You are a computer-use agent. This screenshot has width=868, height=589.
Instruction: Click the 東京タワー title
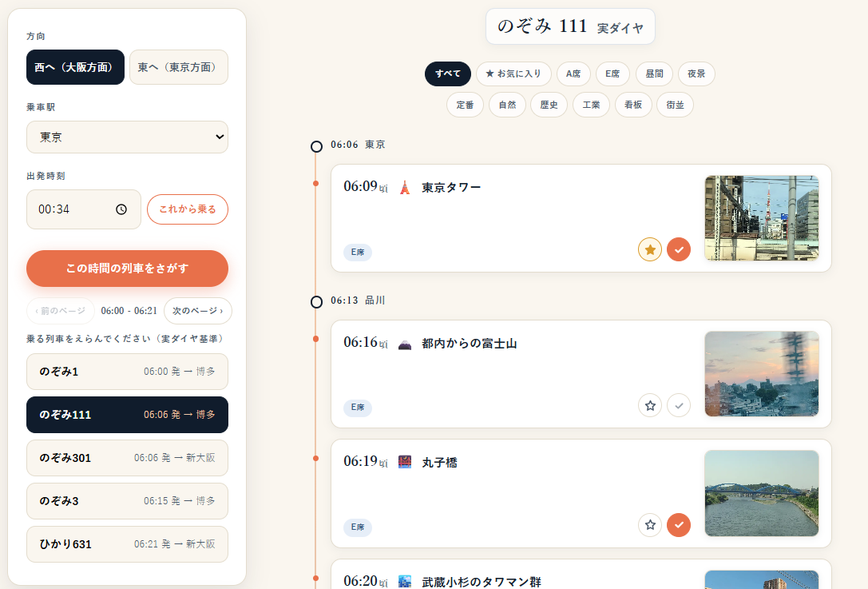[x=451, y=188]
